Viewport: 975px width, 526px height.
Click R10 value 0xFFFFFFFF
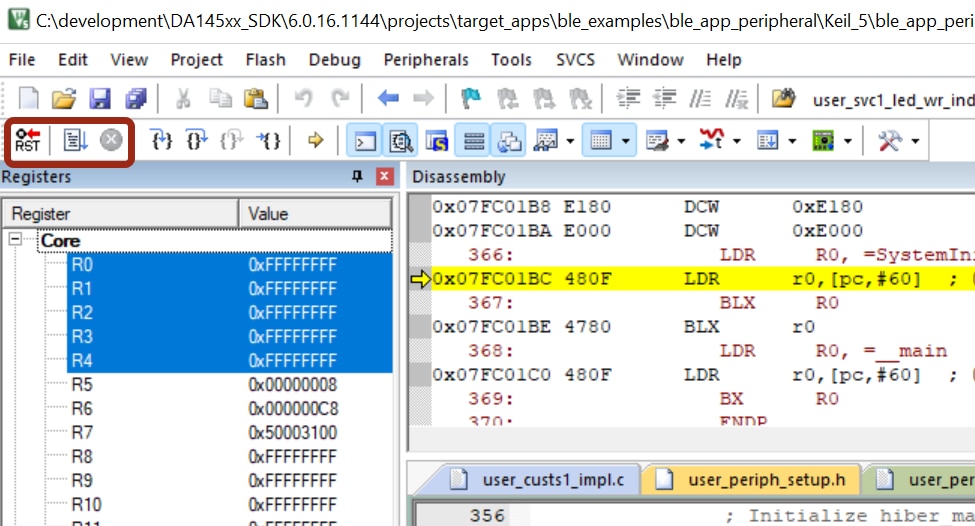(293, 505)
